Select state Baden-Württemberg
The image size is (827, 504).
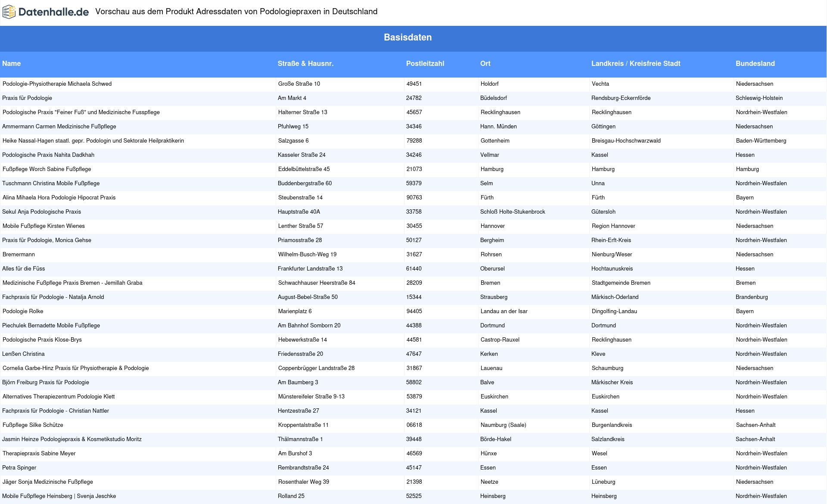[x=761, y=141]
